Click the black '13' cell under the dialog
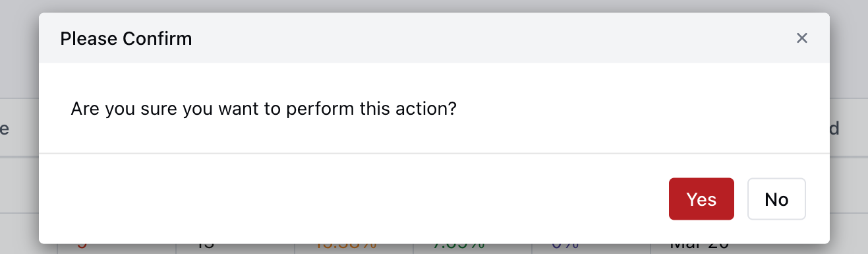The height and width of the screenshot is (254, 868). tap(204, 247)
